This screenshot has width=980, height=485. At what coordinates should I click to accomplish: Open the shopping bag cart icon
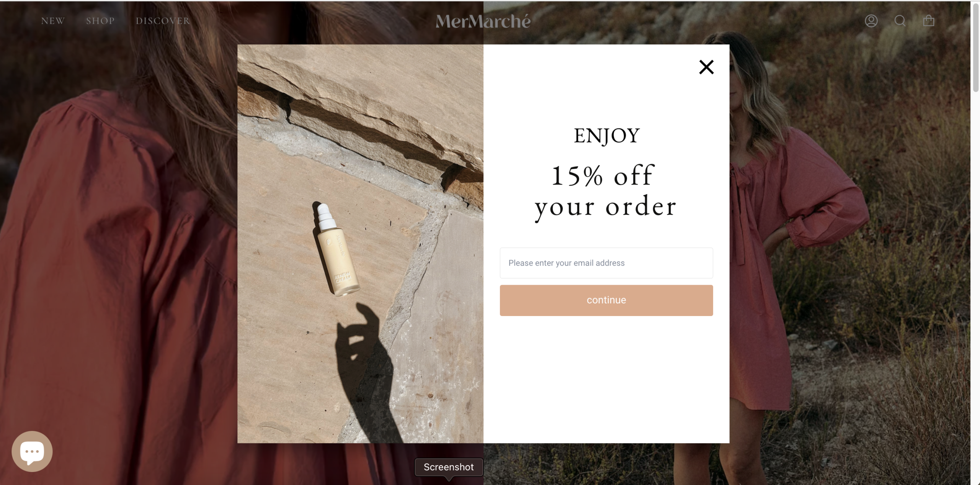[929, 20]
